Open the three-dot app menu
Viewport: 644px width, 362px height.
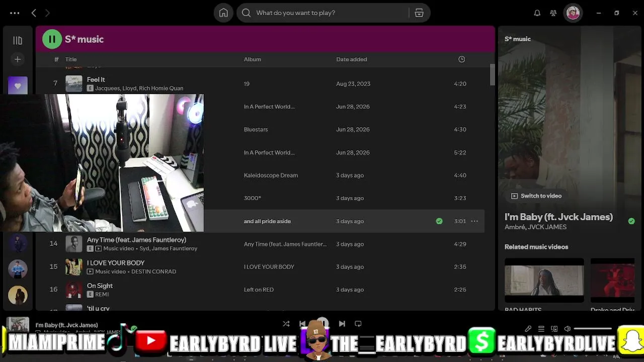coord(15,13)
